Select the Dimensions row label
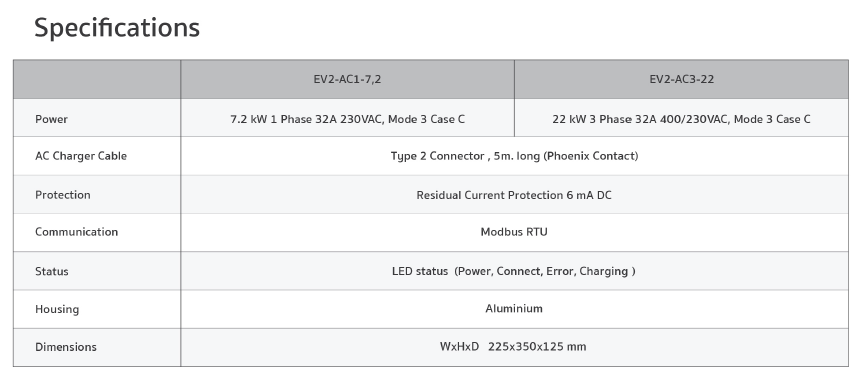Viewport: 863px width, 380px height. tap(66, 347)
